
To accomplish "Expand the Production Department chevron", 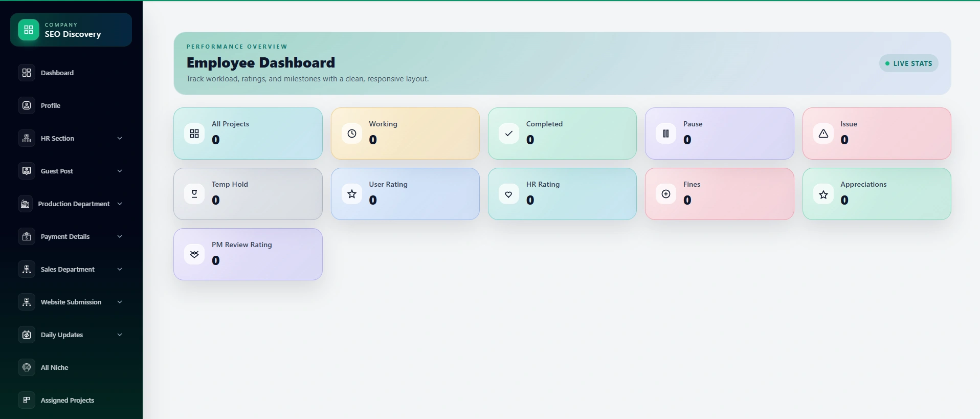I will [120, 204].
